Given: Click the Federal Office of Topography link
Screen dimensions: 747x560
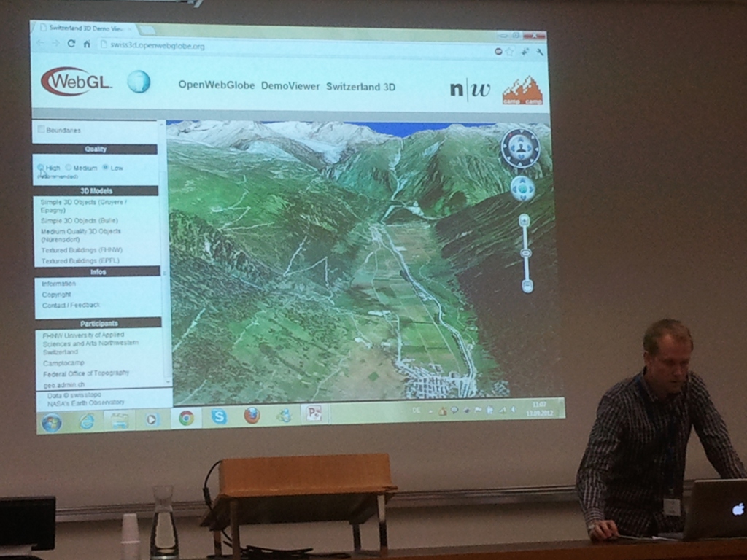Looking at the screenshot, I should point(86,373).
